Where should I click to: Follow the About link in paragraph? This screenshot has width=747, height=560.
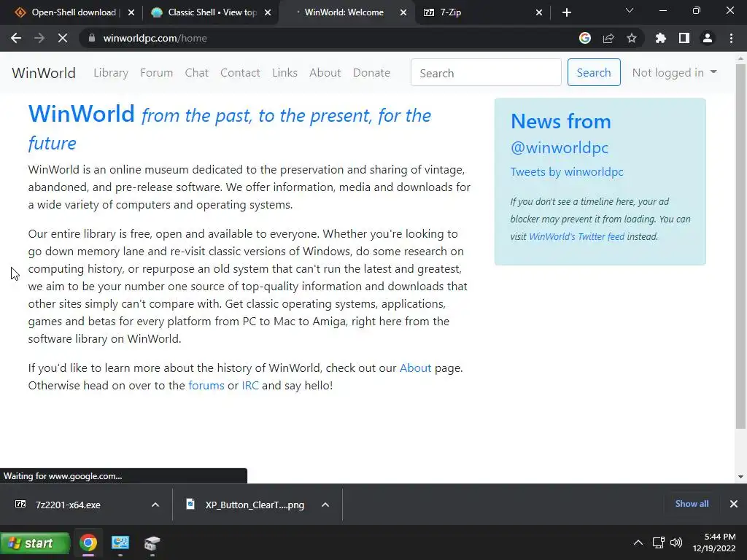click(x=415, y=368)
